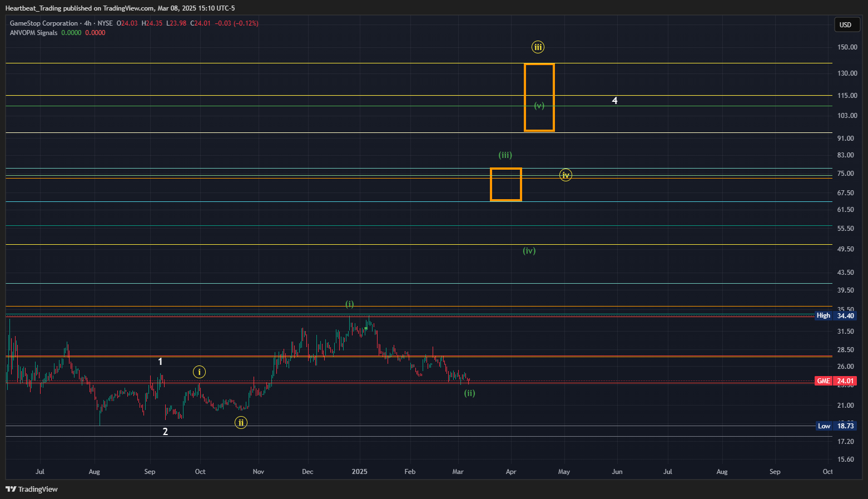This screenshot has height=499, width=868.
Task: Click the red 0.0000 ANVOPM value
Action: [x=95, y=33]
